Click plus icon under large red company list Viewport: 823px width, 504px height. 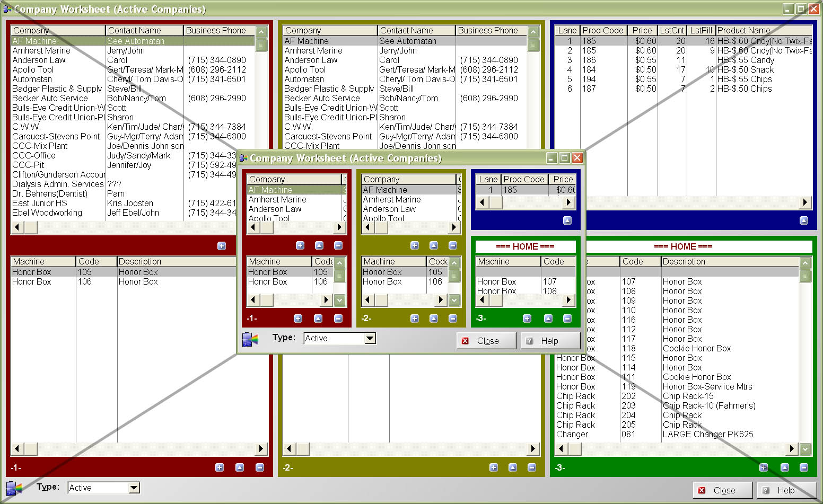[x=222, y=246]
